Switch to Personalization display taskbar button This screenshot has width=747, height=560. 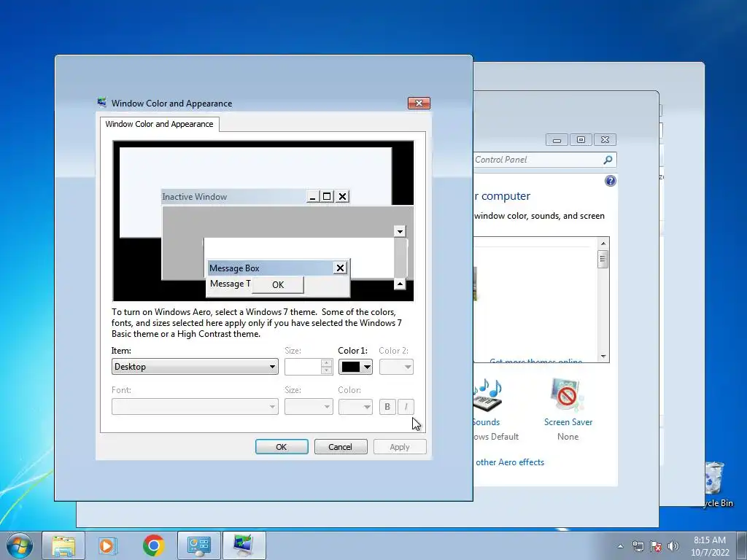[x=244, y=545]
